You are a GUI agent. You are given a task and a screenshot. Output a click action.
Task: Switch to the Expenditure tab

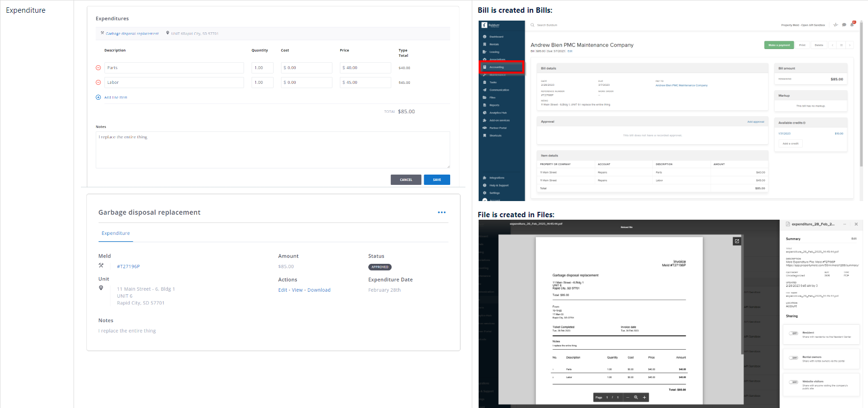coord(116,233)
